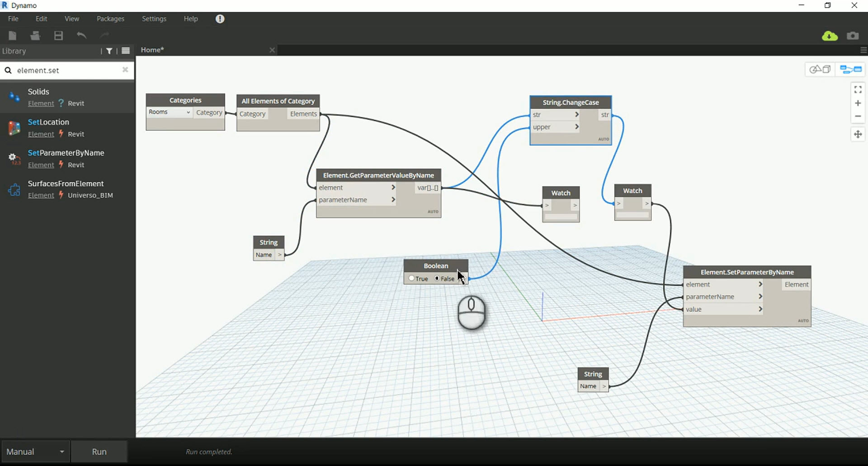The image size is (868, 466).
Task: Click the element.set library search field
Action: pyautogui.click(x=67, y=70)
